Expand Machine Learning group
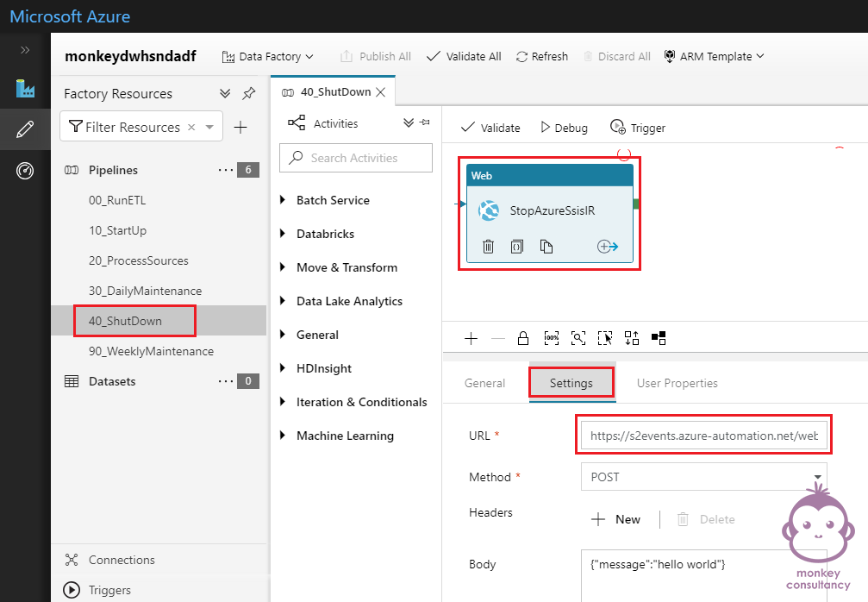Viewport: 868px width, 602px height. 283,436
